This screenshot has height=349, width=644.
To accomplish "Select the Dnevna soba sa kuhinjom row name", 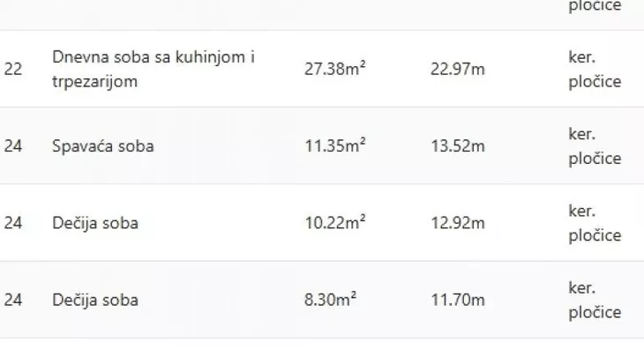I will pyautogui.click(x=154, y=69).
